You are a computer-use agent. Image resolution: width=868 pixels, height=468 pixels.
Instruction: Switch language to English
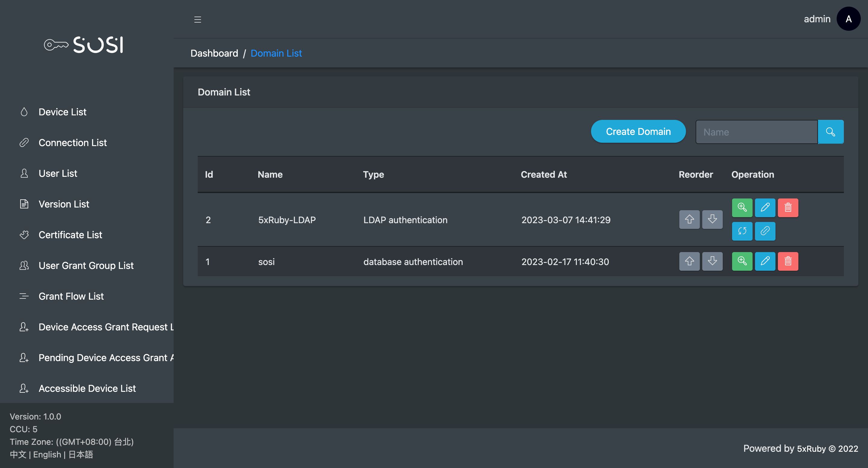point(47,454)
